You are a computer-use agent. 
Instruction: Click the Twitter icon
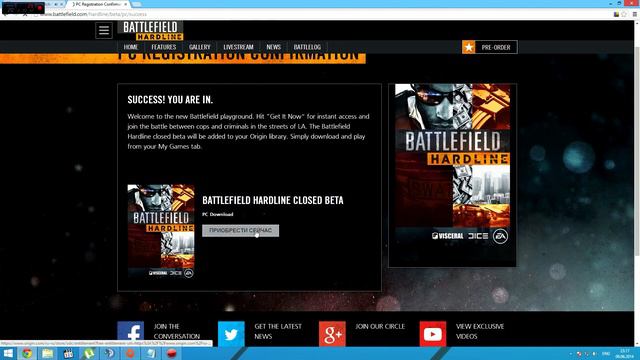point(231,333)
